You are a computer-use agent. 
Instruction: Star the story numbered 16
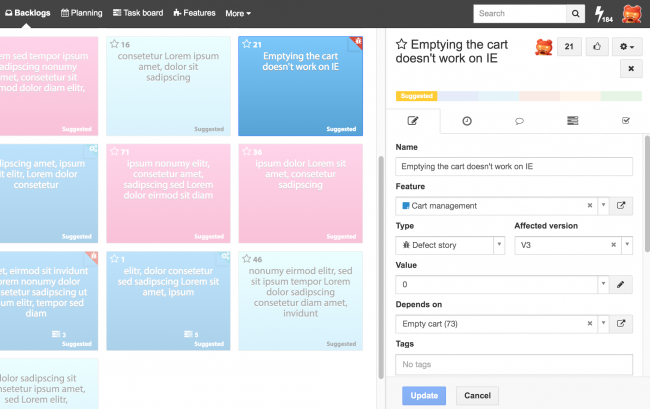[x=114, y=44]
